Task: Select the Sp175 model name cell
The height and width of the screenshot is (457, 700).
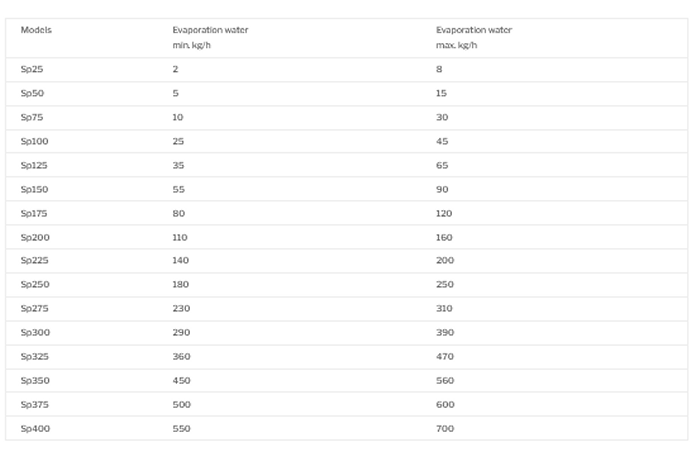Action: [x=34, y=213]
